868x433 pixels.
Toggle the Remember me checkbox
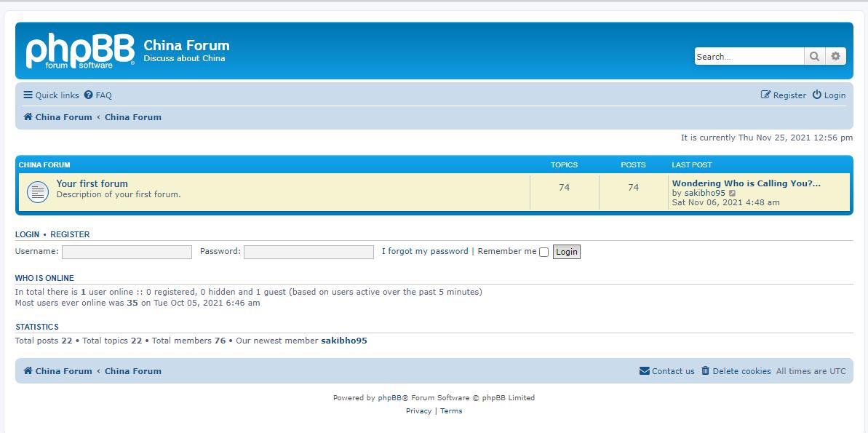pos(544,253)
